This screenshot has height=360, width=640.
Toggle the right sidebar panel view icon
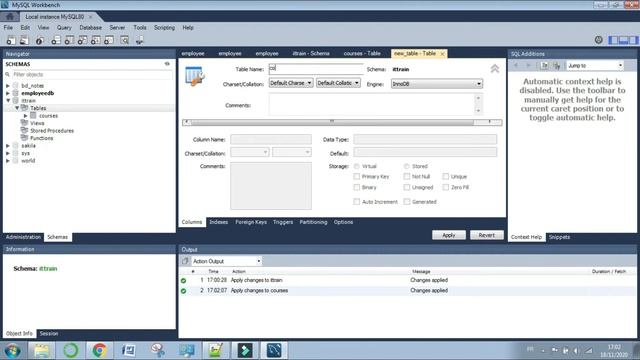click(x=633, y=40)
